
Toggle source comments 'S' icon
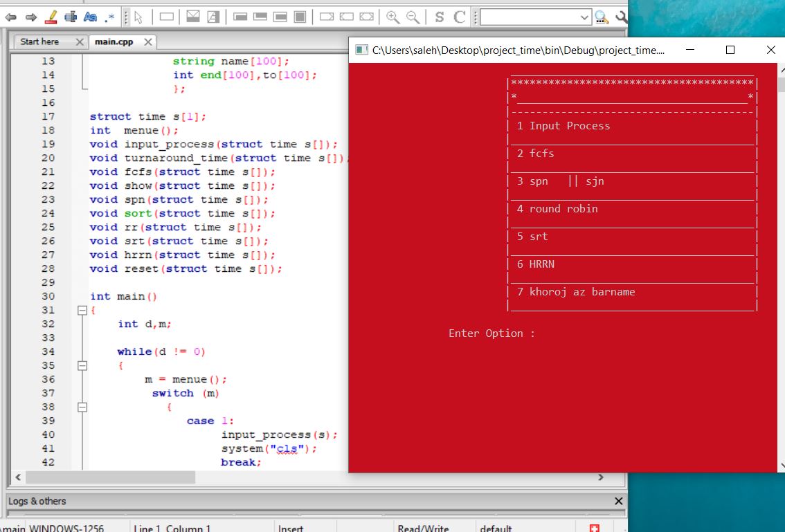pos(440,16)
